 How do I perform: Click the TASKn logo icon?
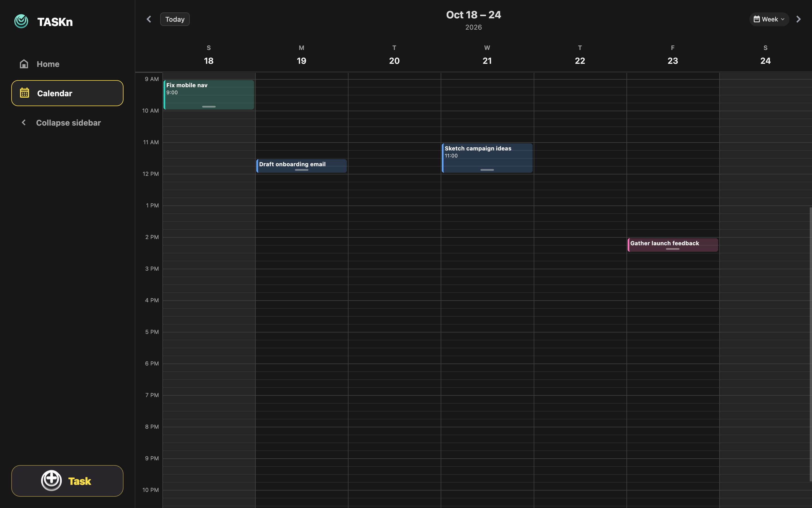(x=21, y=21)
